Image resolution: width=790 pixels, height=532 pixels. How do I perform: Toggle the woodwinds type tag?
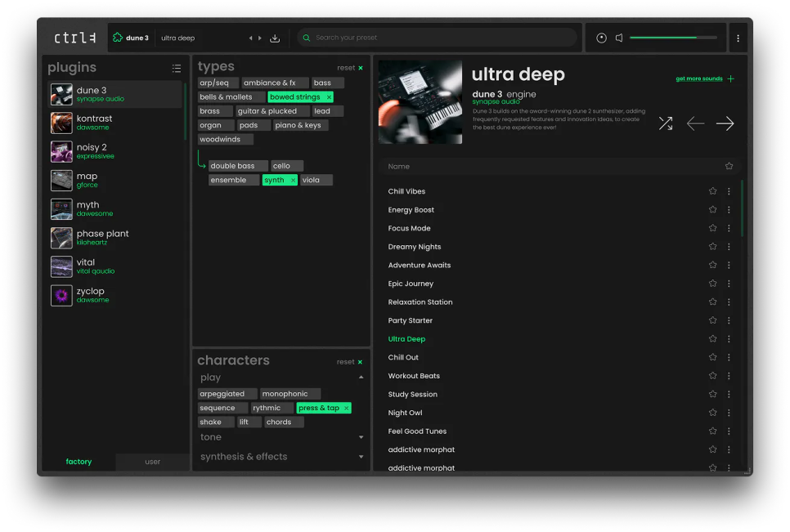[225, 140]
